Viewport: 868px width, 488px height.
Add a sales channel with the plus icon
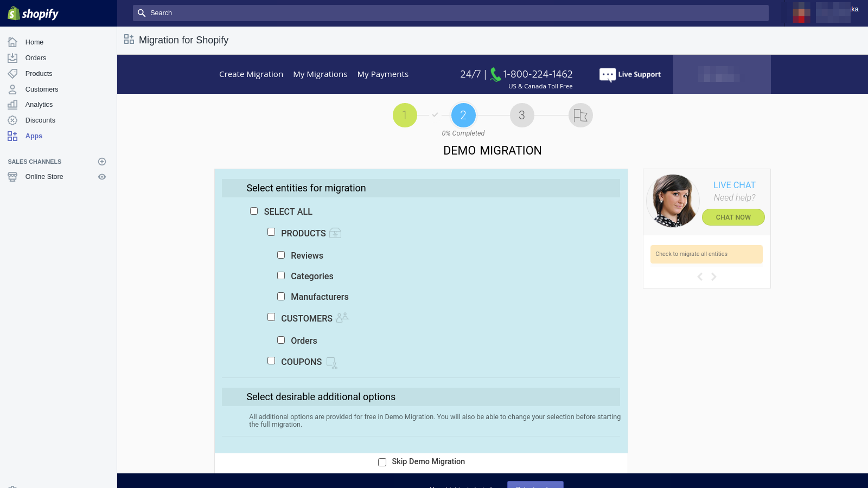click(x=102, y=162)
